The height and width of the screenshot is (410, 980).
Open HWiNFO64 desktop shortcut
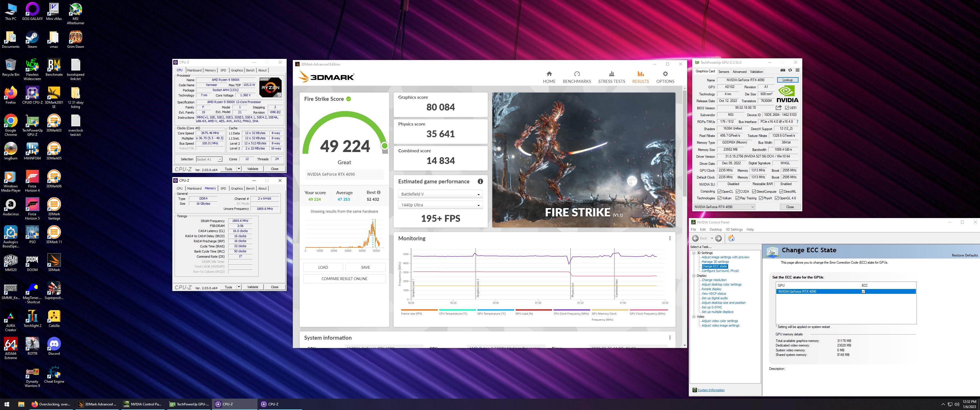coord(32,151)
